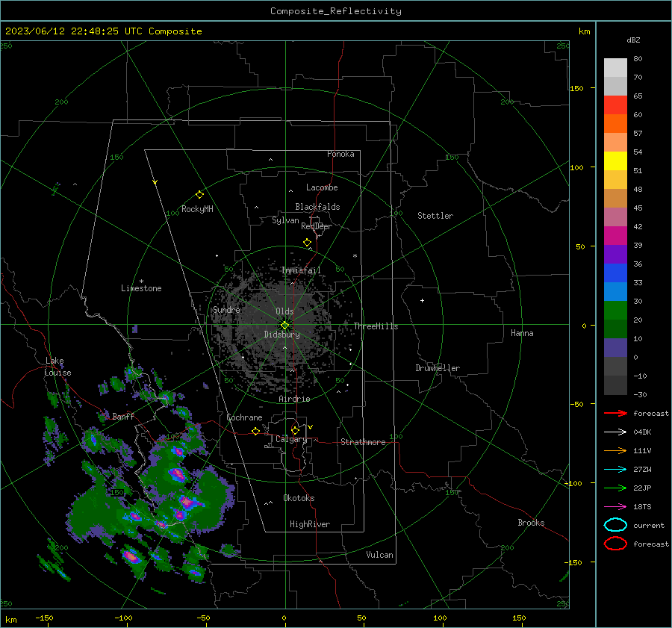Click the magenta 18TS arrow legend icon
The height and width of the screenshot is (628, 672).
615,507
